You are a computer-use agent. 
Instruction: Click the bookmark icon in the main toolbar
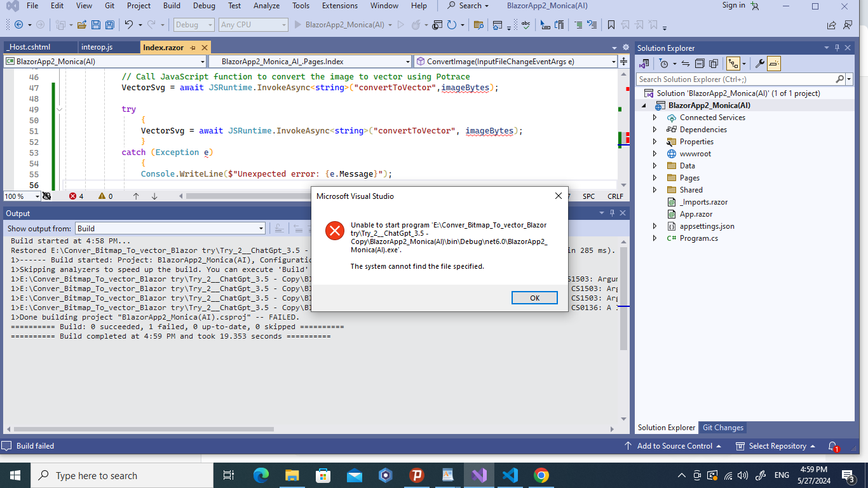click(611, 25)
